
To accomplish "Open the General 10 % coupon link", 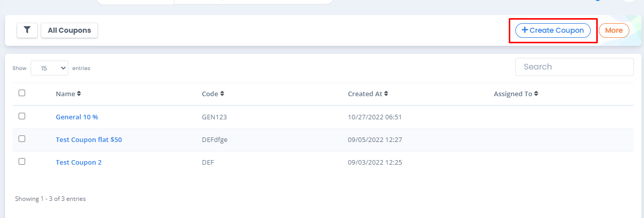I will pos(77,117).
